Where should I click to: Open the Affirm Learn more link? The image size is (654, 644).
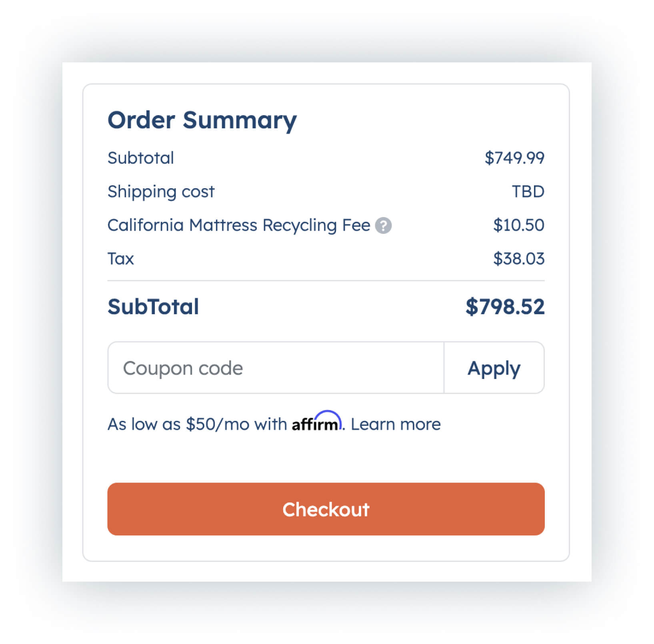pyautogui.click(x=395, y=424)
